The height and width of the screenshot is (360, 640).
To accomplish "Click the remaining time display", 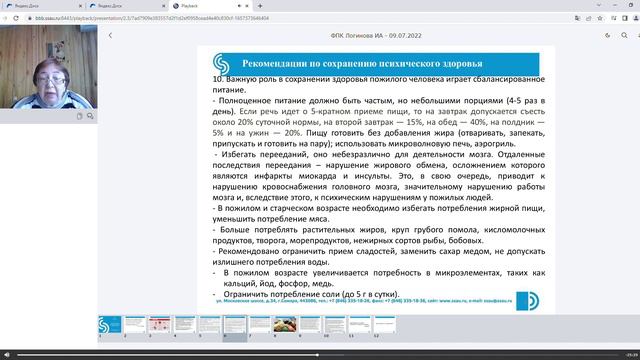I will pyautogui.click(x=632, y=355).
